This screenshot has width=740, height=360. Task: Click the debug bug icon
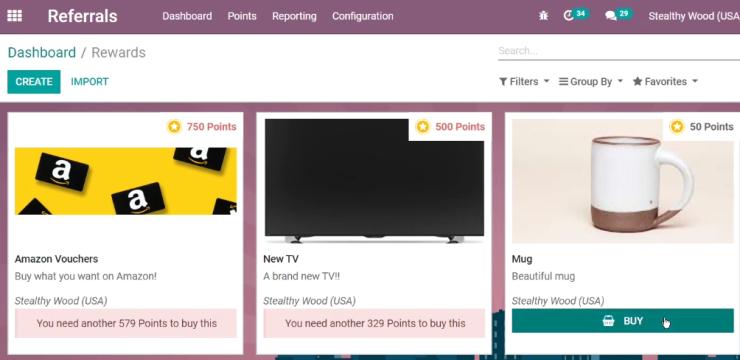[543, 16]
